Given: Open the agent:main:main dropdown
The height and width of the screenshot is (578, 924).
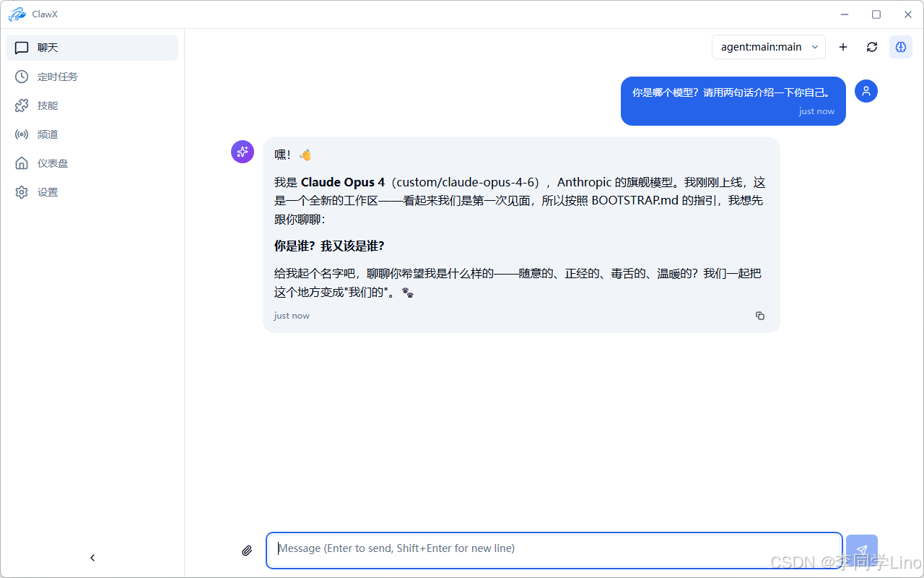Looking at the screenshot, I should coord(762,46).
